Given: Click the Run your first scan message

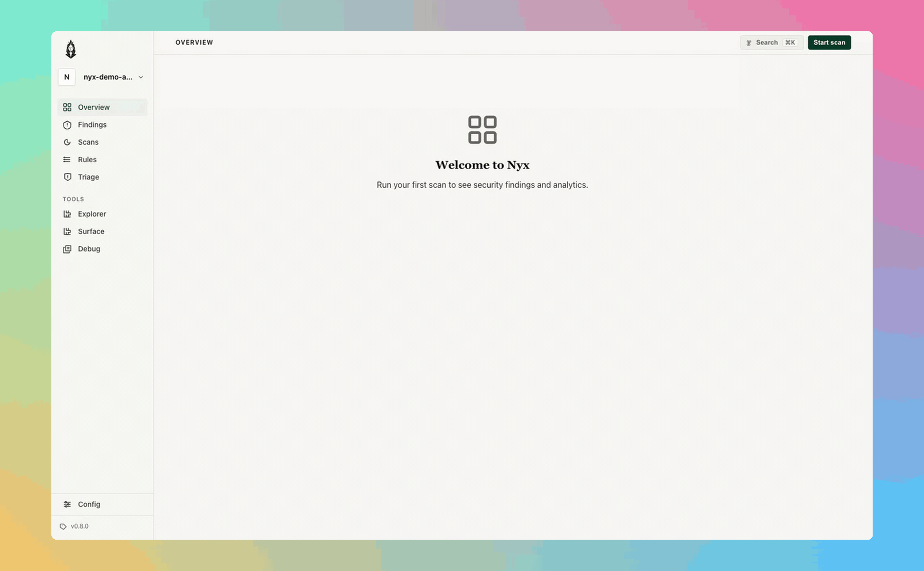Looking at the screenshot, I should 483,185.
